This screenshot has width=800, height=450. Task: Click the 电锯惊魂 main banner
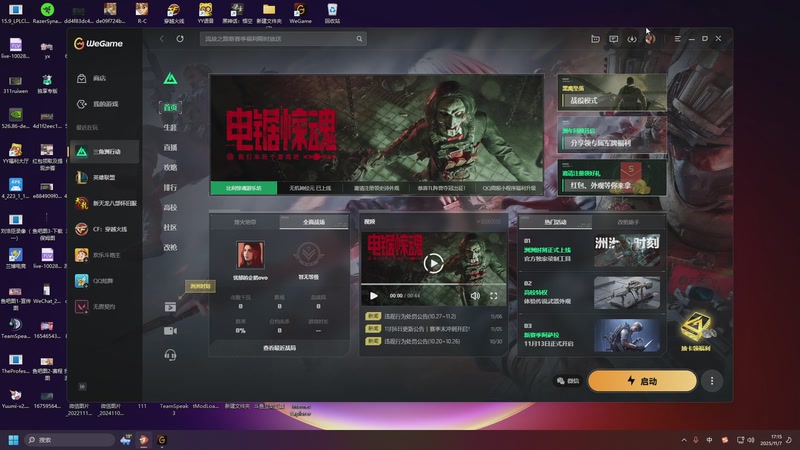tap(377, 128)
